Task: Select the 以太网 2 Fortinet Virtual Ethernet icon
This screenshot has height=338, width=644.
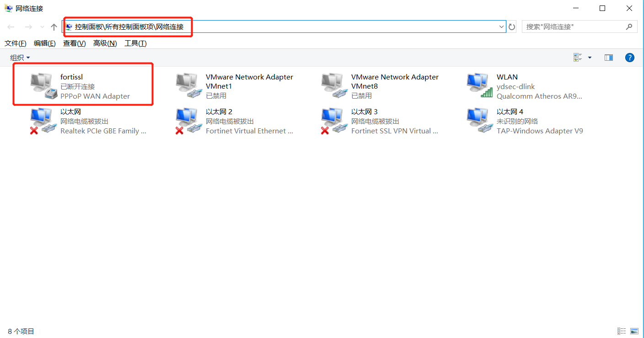Action: click(x=188, y=121)
